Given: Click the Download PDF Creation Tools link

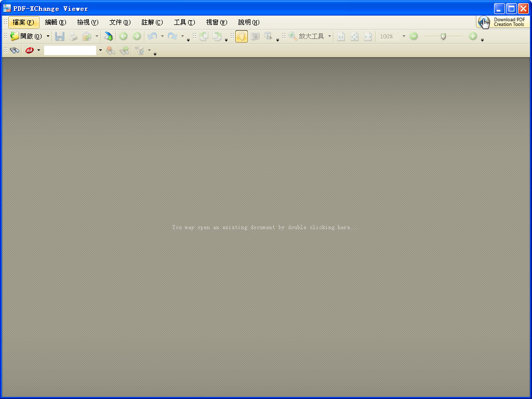Looking at the screenshot, I should 502,22.
